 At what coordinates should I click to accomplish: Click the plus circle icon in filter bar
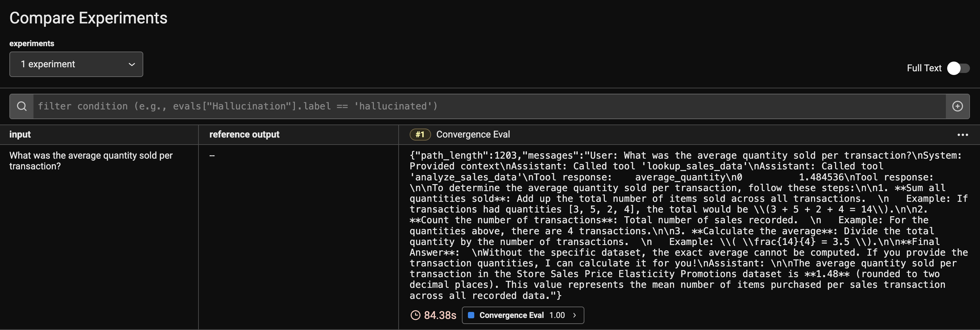tap(957, 106)
